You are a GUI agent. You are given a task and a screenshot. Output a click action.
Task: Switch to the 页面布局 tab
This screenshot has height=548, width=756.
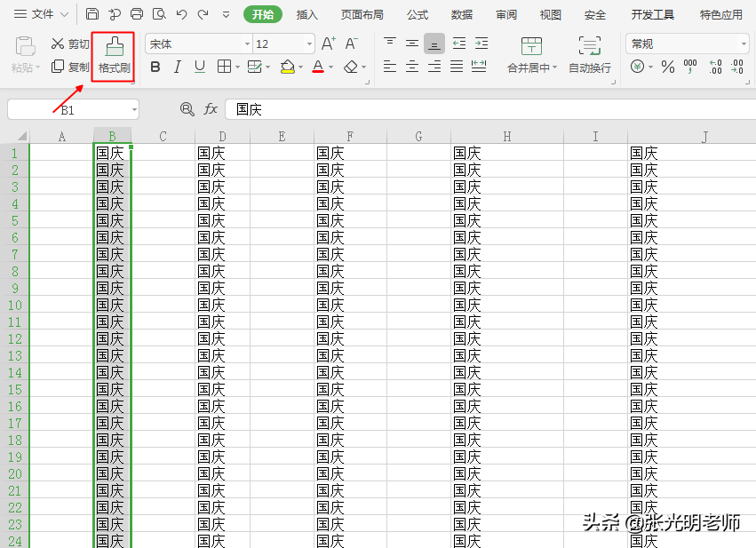(x=362, y=15)
